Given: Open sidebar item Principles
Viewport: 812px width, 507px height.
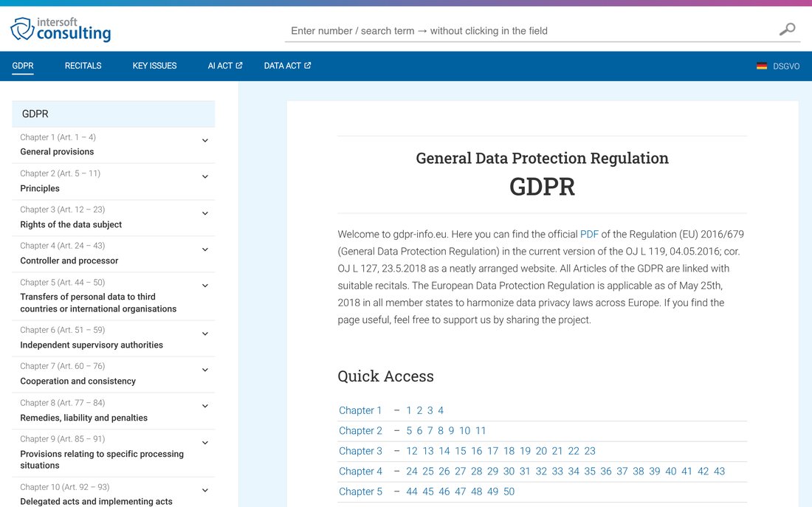Looking at the screenshot, I should pos(40,188).
